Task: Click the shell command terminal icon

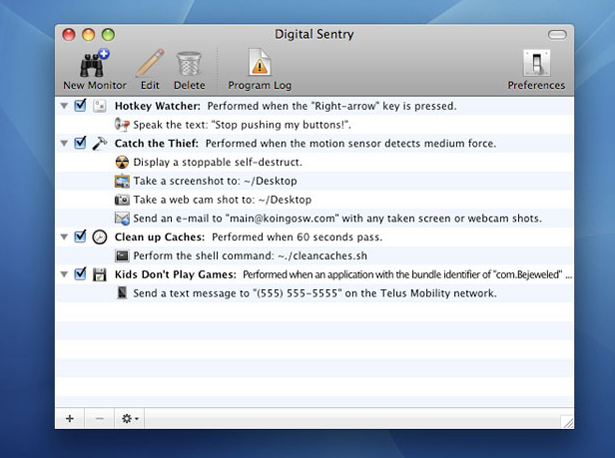Action: click(x=122, y=256)
